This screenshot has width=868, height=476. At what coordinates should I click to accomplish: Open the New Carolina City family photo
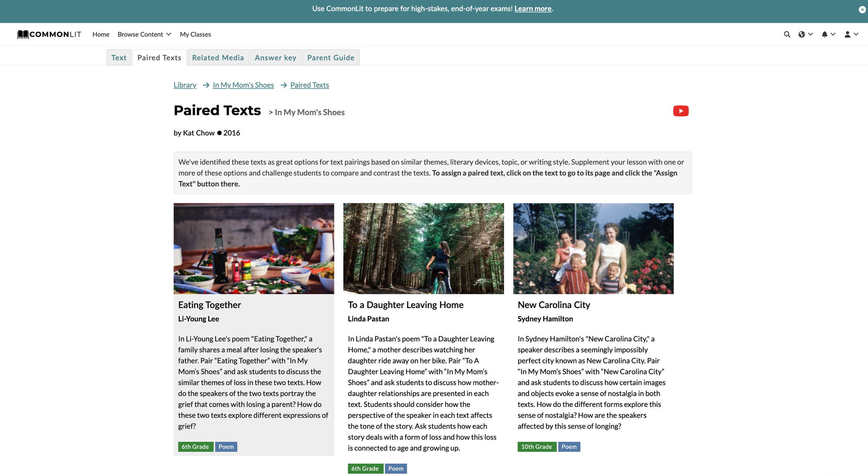593,248
